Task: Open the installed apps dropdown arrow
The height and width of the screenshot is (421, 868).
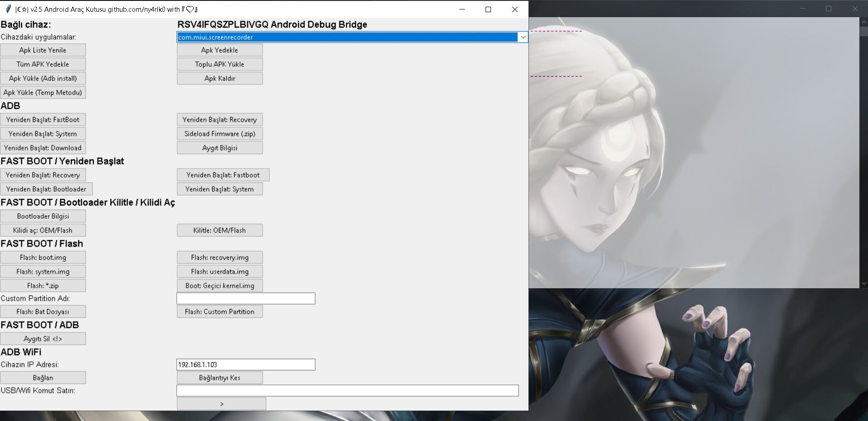Action: click(x=523, y=37)
